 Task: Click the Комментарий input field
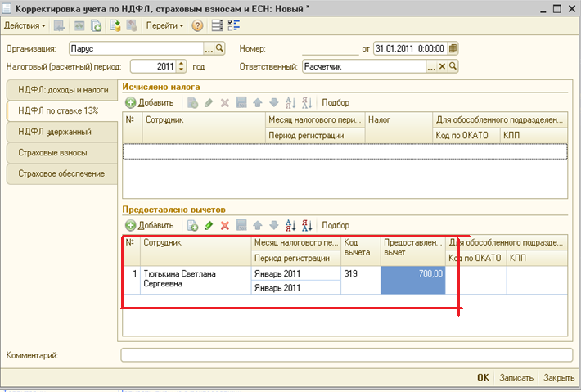(347, 355)
